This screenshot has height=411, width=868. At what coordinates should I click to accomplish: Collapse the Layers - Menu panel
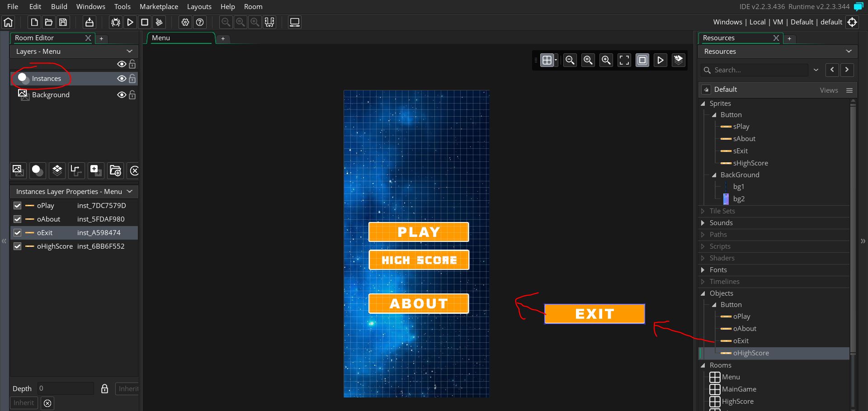click(x=130, y=51)
